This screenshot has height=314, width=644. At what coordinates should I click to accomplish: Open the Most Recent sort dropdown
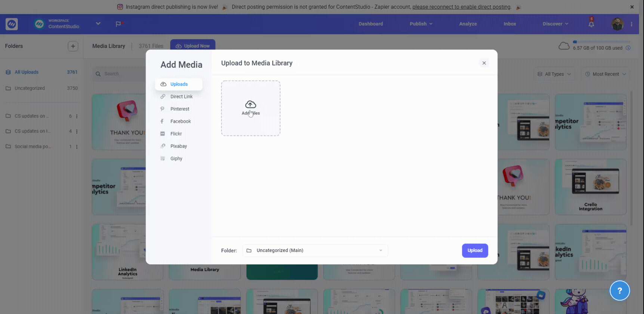(x=606, y=74)
